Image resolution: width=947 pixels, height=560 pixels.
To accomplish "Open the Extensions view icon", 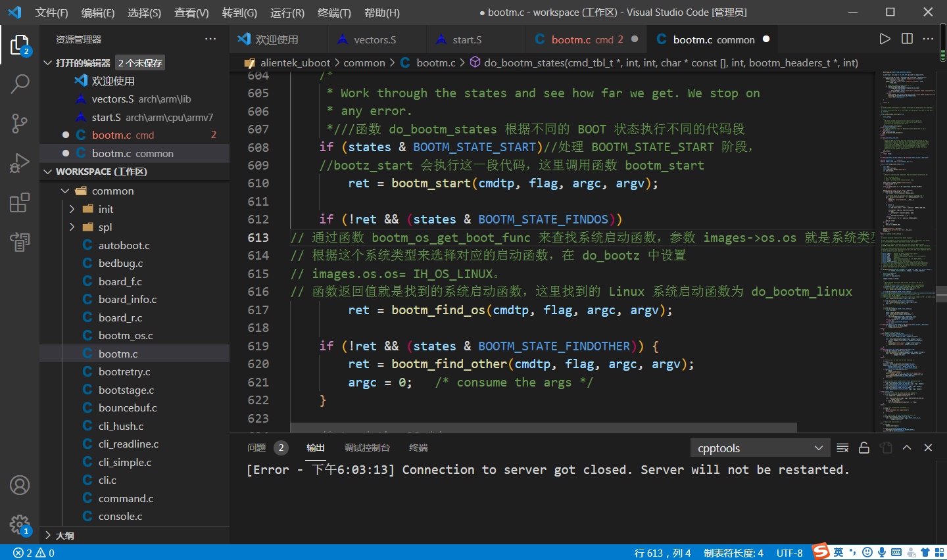I will [20, 202].
